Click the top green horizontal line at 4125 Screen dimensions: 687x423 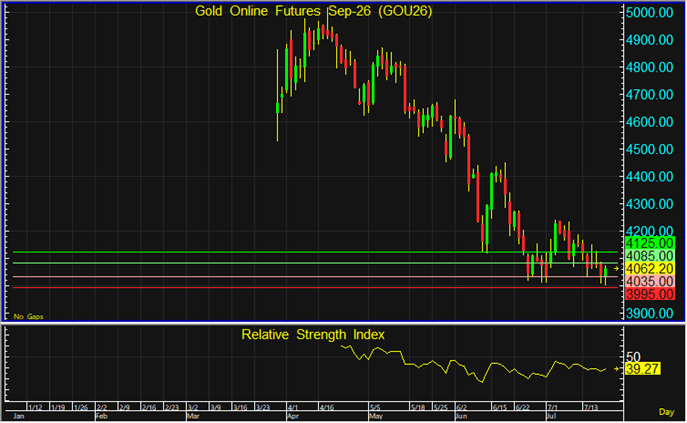coord(315,252)
